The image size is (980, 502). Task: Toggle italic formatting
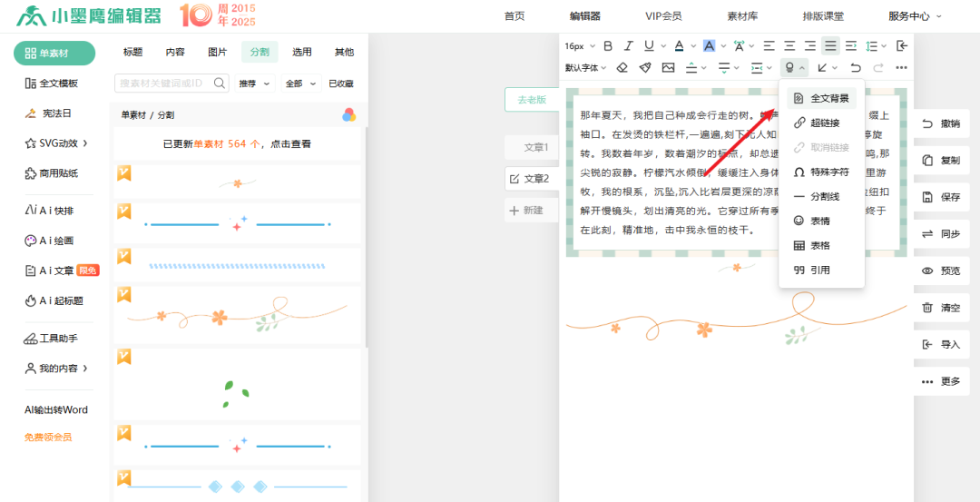(x=629, y=45)
